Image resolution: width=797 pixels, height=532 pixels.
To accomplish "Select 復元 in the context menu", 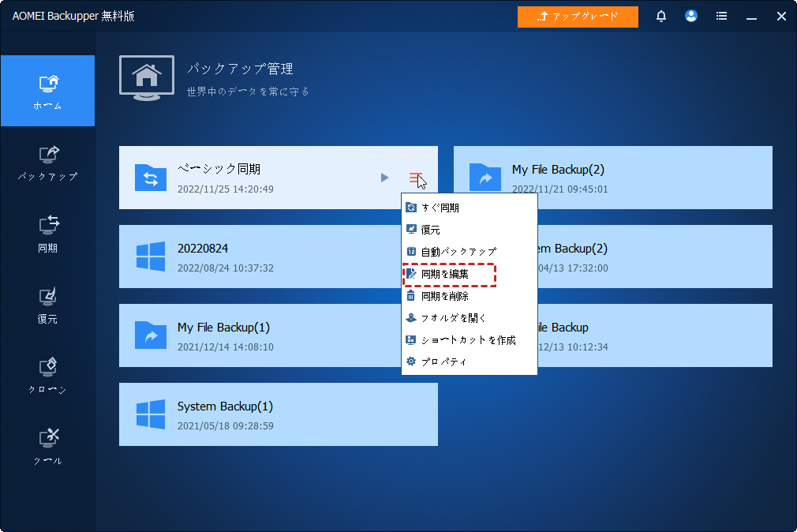I will (470, 230).
